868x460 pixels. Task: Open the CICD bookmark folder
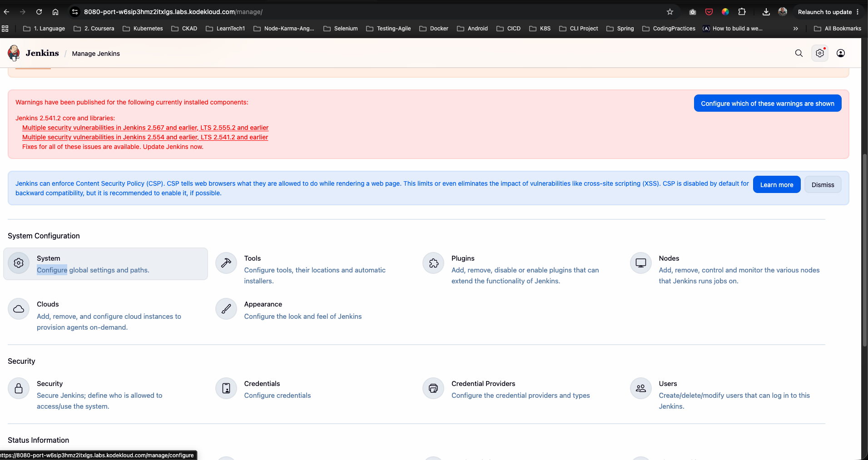click(x=508, y=28)
